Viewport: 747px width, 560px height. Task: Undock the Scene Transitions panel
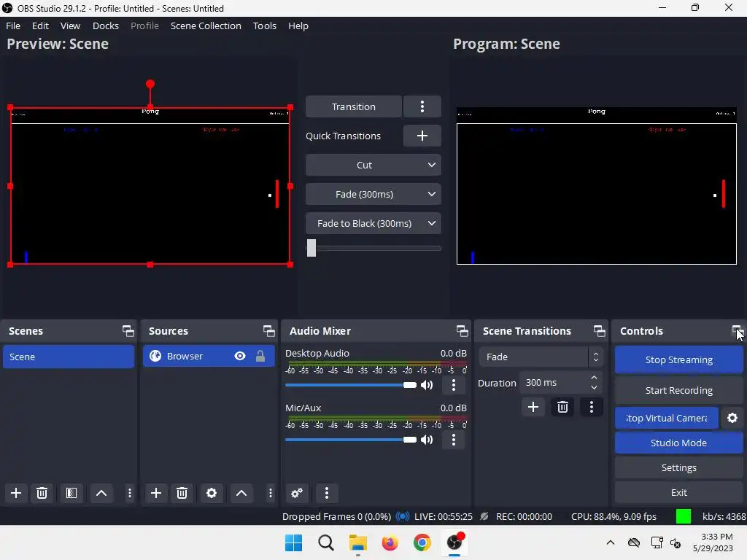click(600, 331)
